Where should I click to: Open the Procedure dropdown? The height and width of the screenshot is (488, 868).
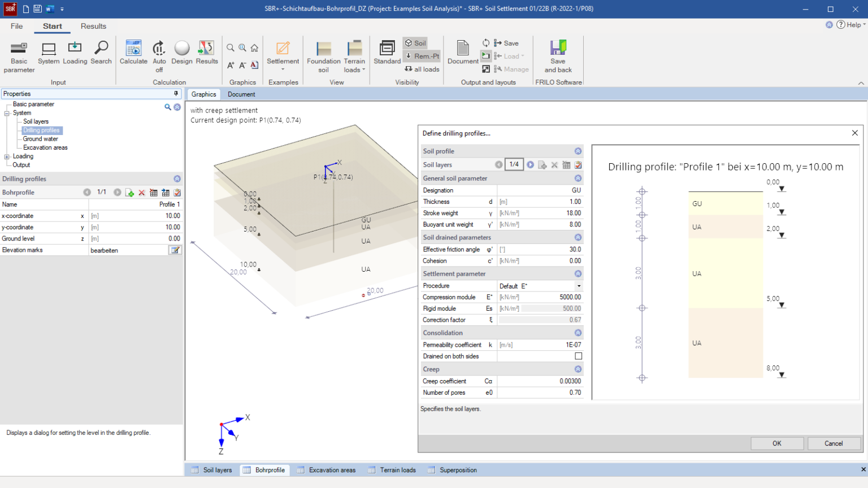578,286
